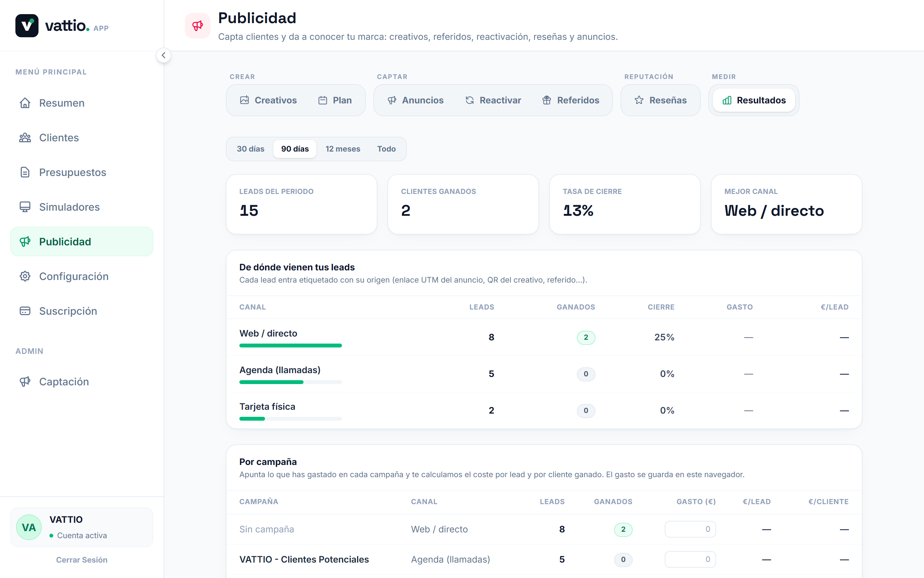Click the Captación megaphone icon
The width and height of the screenshot is (924, 578).
(x=25, y=381)
